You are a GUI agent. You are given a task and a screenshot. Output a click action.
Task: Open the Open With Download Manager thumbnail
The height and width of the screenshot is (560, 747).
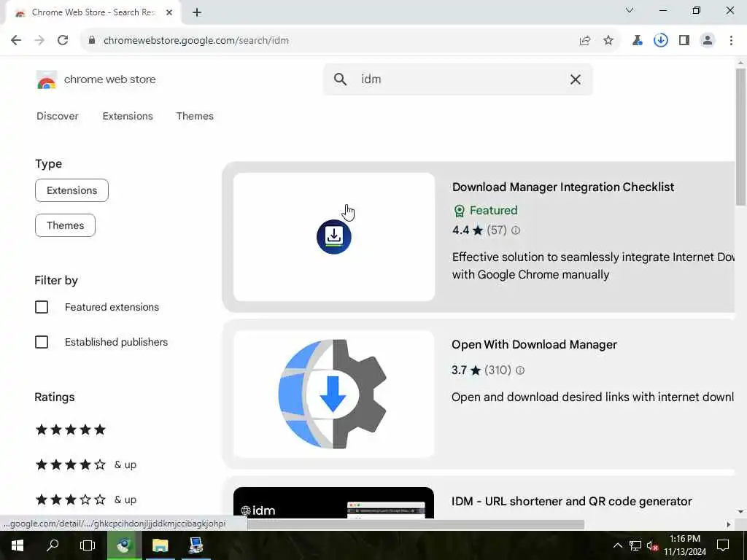[x=333, y=394]
